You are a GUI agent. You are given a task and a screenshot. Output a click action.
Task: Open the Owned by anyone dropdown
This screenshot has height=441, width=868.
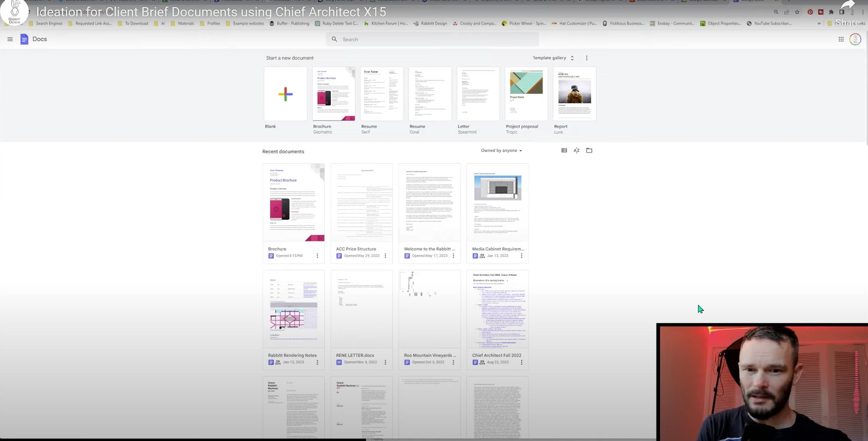pyautogui.click(x=501, y=151)
